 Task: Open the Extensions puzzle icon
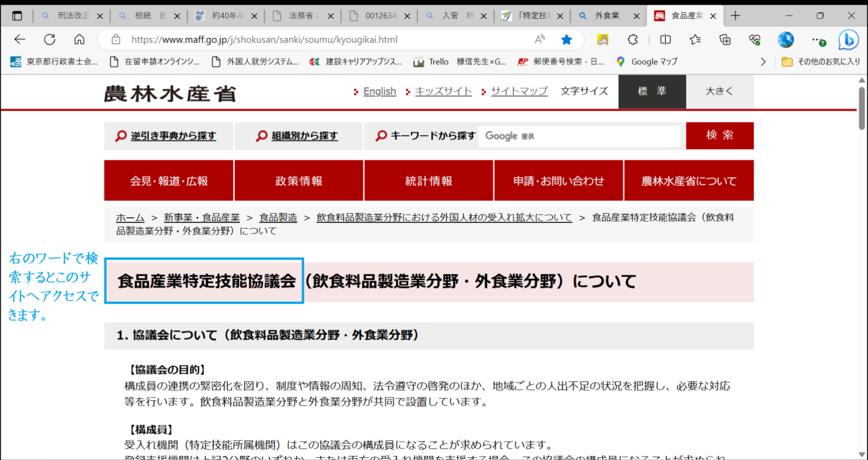pos(633,39)
